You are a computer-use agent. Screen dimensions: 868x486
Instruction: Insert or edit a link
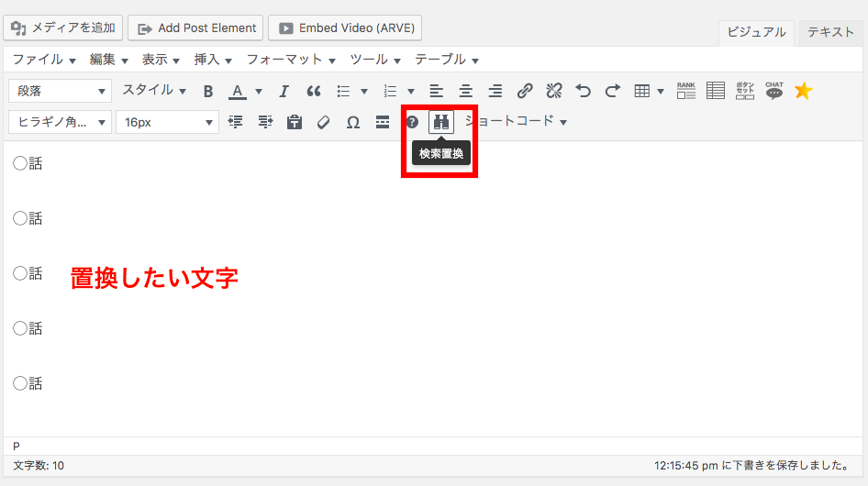(525, 91)
